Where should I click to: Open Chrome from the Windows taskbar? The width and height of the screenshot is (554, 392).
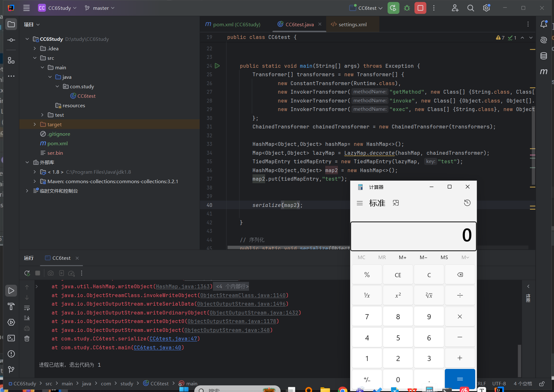(x=342, y=389)
